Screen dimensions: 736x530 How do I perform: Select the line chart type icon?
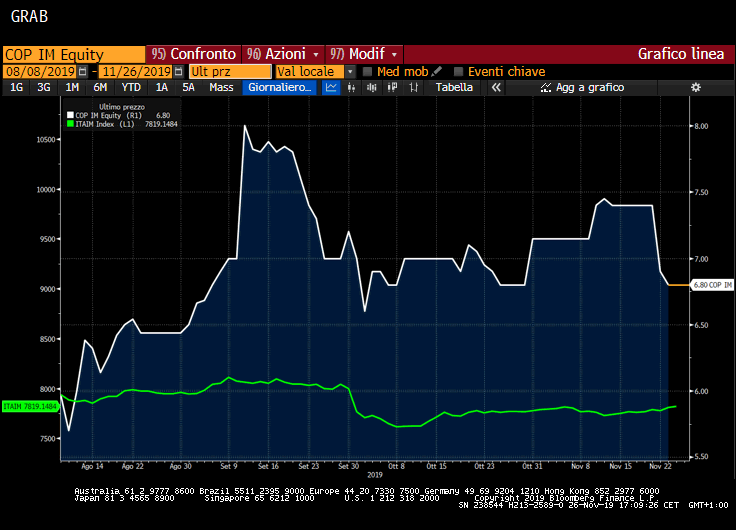click(332, 88)
